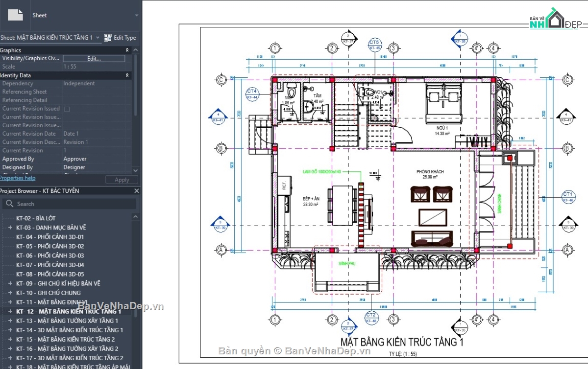Open sheet KT-05 PHỐI CẢNH 3D-02
588x369 pixels.
(x=50, y=246)
